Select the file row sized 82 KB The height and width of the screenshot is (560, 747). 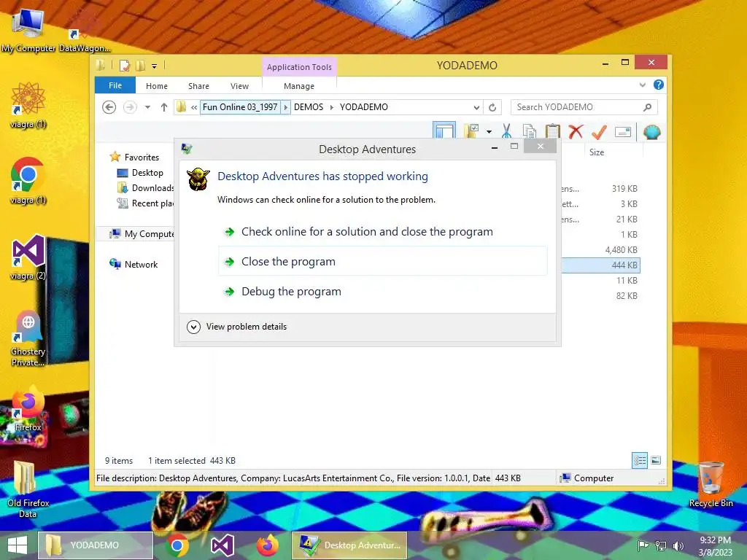coord(600,296)
